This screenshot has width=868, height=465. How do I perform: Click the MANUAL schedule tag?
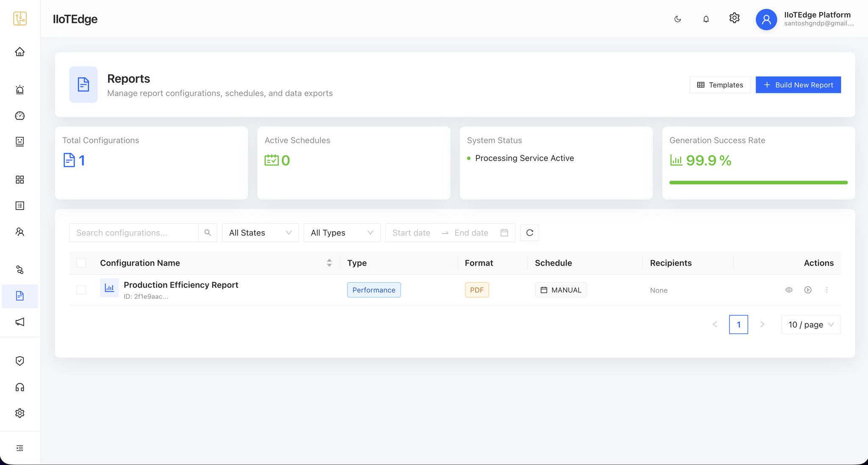coord(561,290)
